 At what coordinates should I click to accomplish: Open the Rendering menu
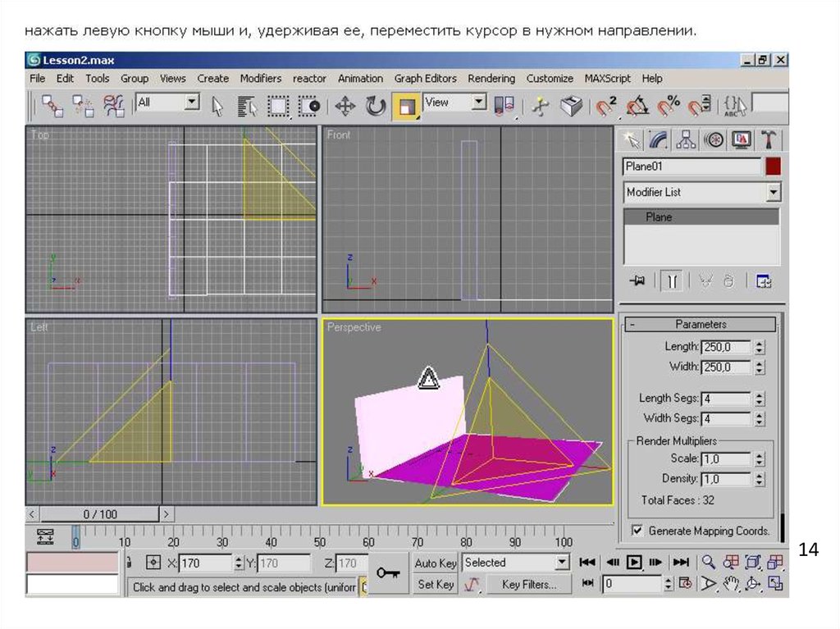pos(491,79)
